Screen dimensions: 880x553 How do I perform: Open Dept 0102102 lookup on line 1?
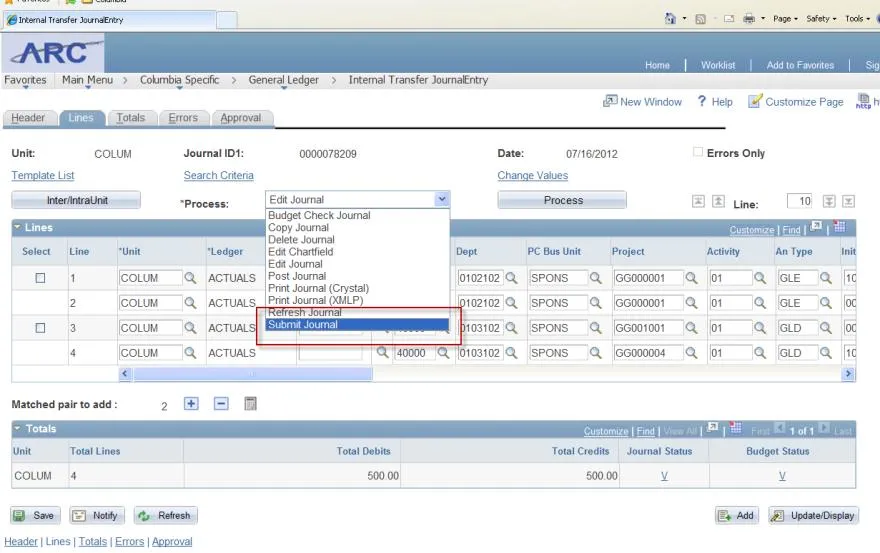pyautogui.click(x=511, y=278)
